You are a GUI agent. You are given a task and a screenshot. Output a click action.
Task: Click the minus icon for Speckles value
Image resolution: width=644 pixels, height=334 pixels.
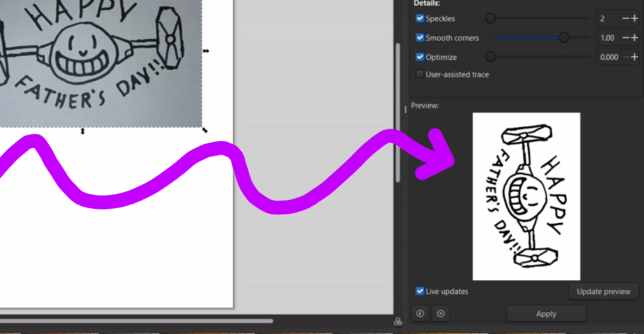click(625, 19)
